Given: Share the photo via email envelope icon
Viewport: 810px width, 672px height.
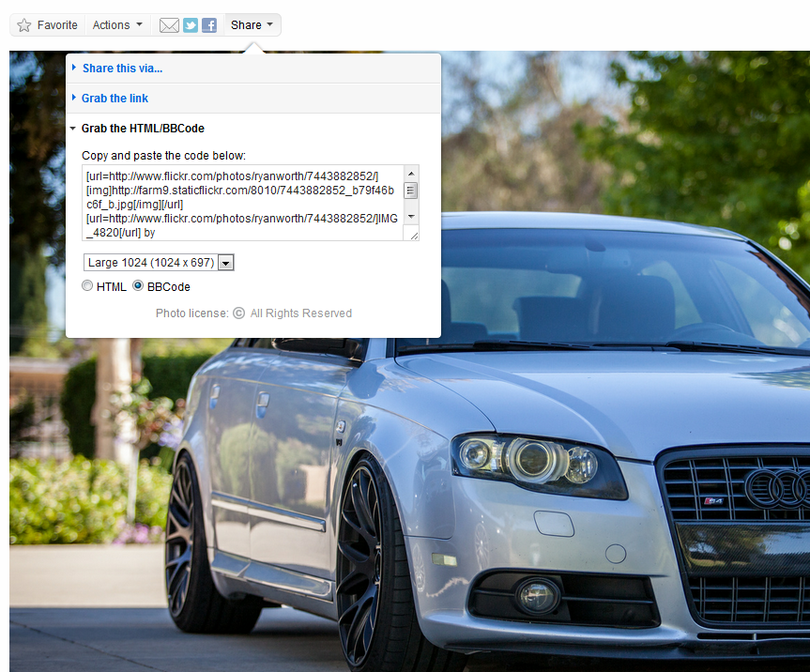Looking at the screenshot, I should pyautogui.click(x=169, y=25).
